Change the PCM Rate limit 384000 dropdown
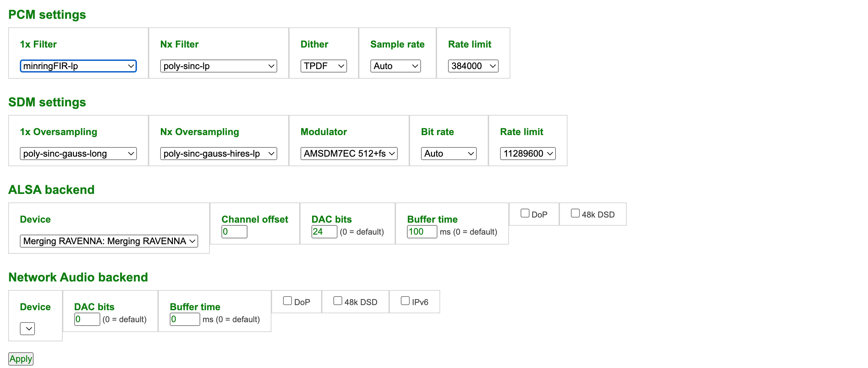868x368 pixels. pyautogui.click(x=473, y=66)
